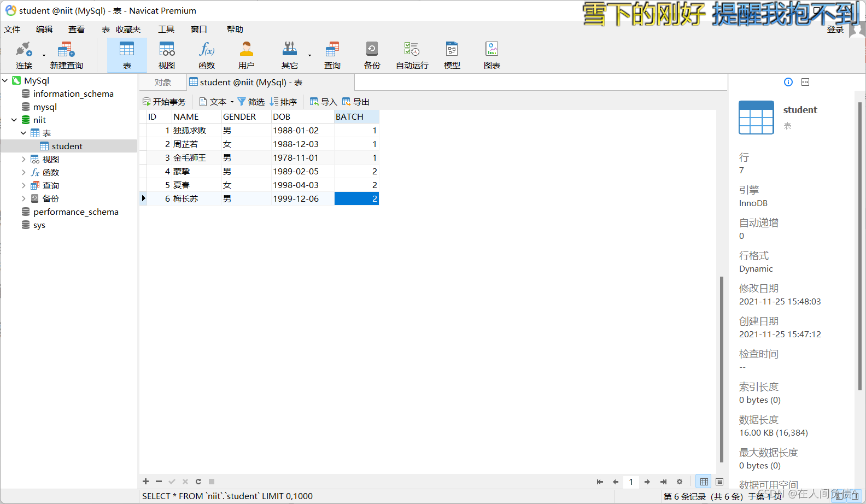Delete the record with the minus icon
The image size is (866, 504).
[x=159, y=482]
